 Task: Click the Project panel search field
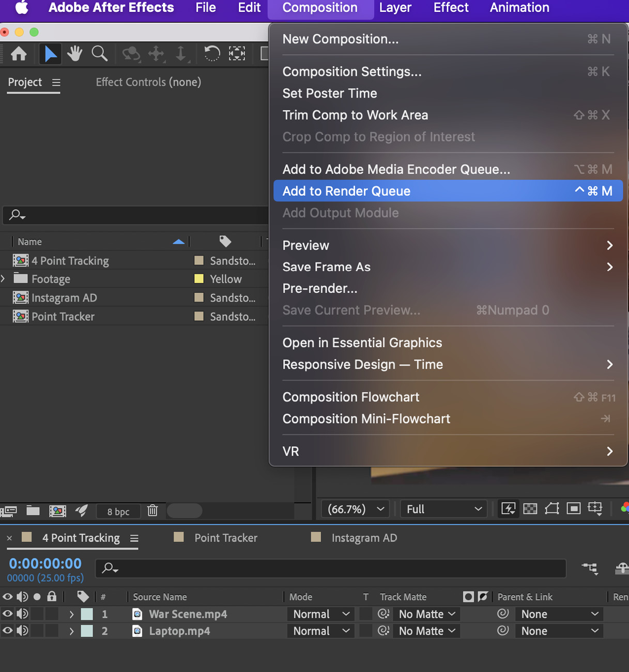point(135,214)
